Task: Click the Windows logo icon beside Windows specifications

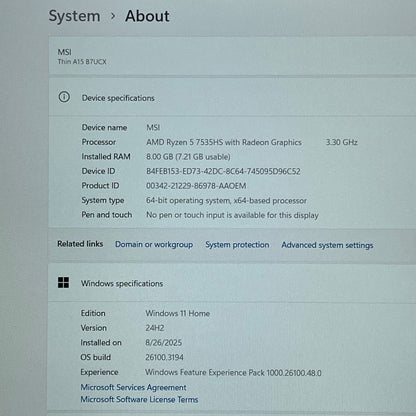Action: tap(63, 282)
